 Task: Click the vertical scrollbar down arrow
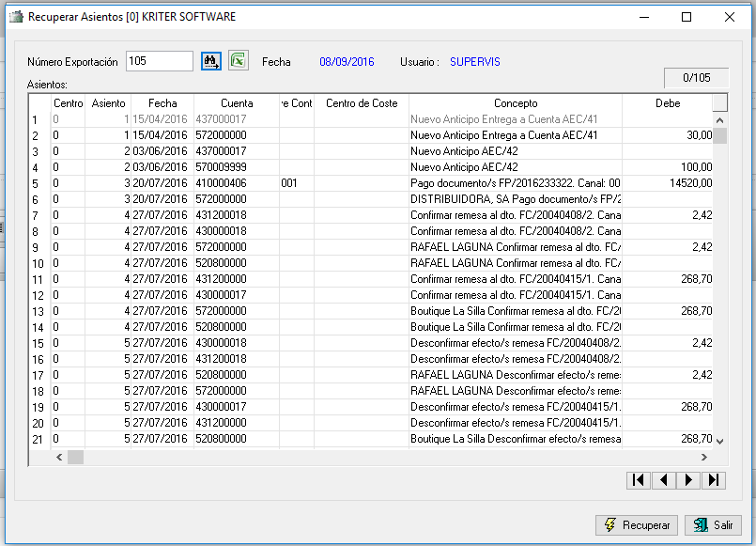(719, 441)
